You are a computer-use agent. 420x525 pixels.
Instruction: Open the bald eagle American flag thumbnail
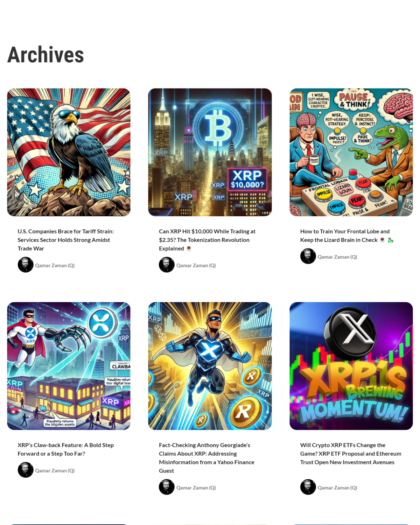(69, 152)
